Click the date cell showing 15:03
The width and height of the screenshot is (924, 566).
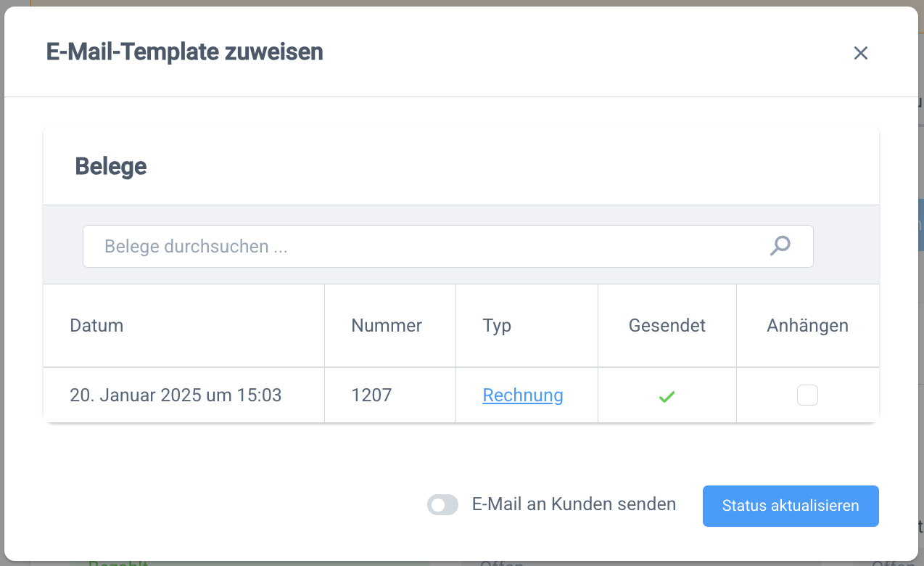pyautogui.click(x=175, y=395)
